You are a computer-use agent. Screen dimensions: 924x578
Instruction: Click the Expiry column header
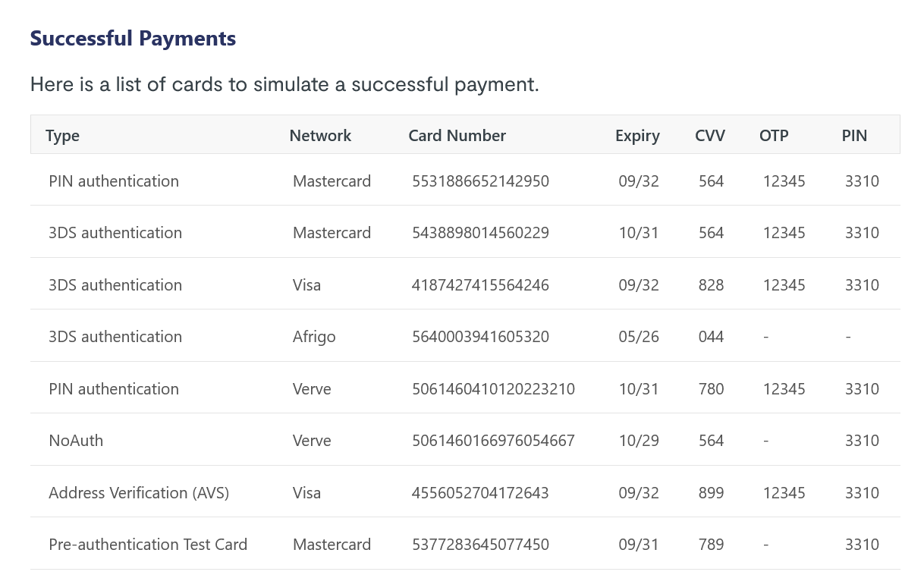pyautogui.click(x=637, y=136)
